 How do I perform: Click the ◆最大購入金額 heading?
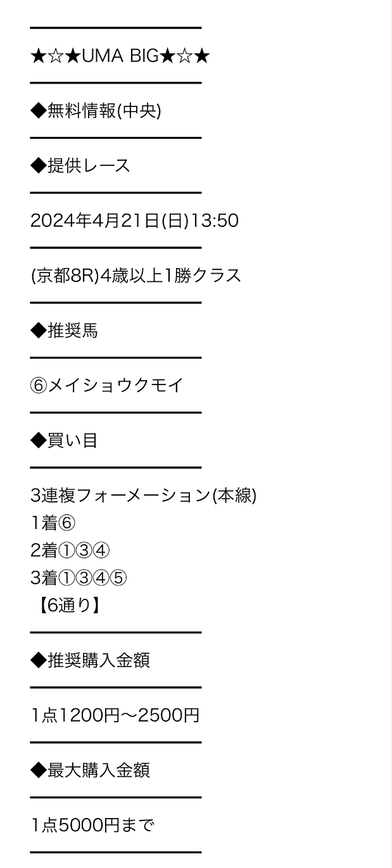(90, 770)
